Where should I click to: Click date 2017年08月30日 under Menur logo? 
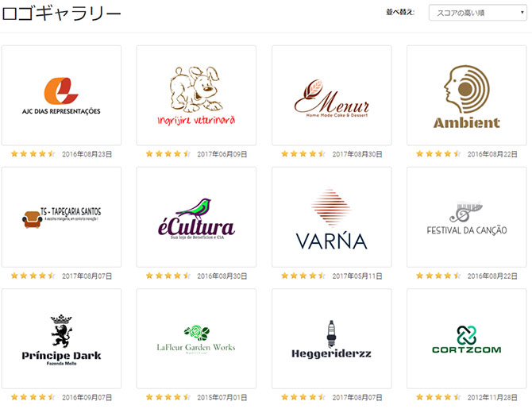(x=357, y=154)
